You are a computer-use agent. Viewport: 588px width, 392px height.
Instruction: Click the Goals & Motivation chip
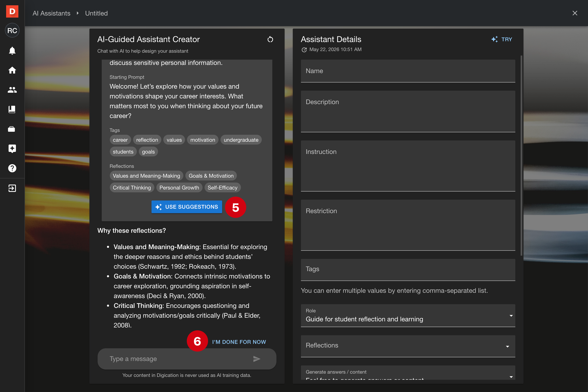tap(211, 176)
